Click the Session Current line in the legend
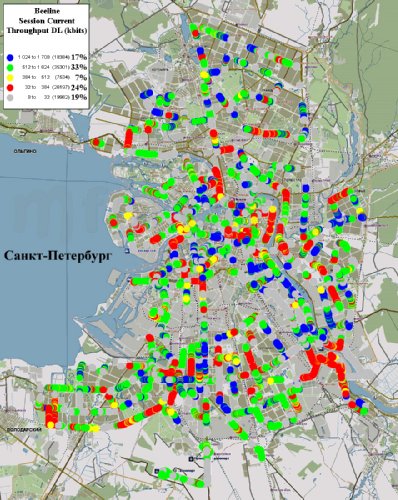This screenshot has width=398, height=500. click(x=47, y=21)
